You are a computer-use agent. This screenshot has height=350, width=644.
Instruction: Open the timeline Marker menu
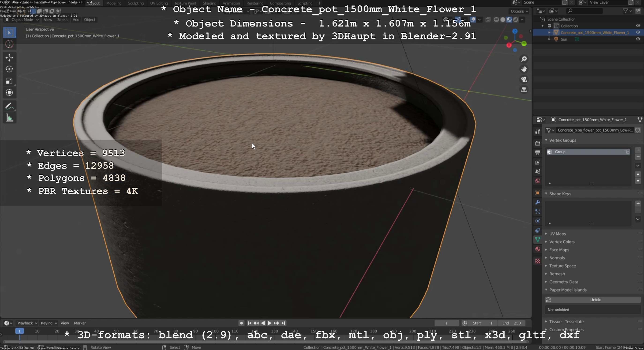[x=80, y=323]
